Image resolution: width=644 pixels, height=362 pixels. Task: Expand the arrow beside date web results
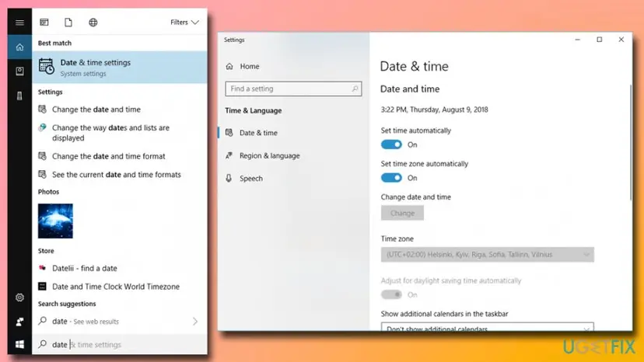pyautogui.click(x=195, y=322)
